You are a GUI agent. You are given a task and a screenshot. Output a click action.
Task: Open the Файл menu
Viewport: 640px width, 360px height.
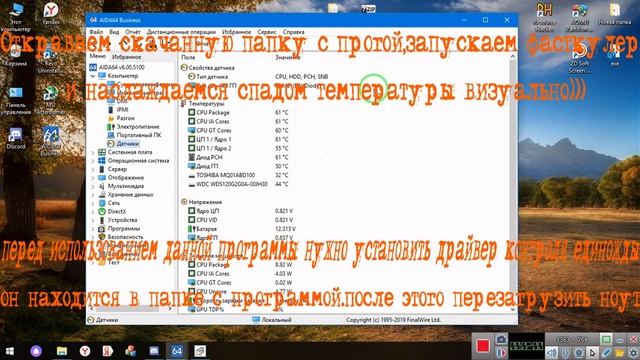96,32
